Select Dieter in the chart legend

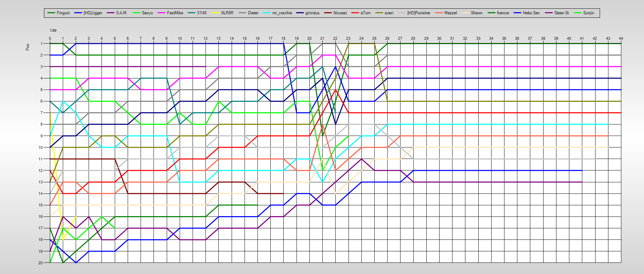tap(253, 13)
